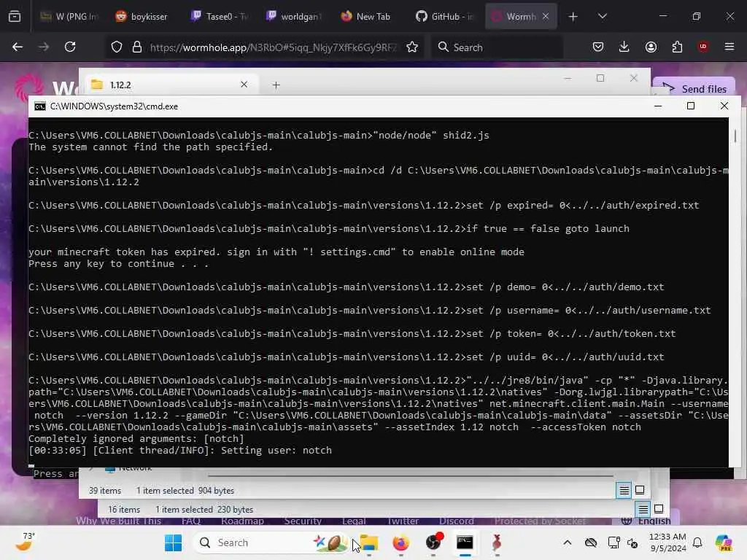Open the red figure app taskbar icon
Screen dimensions: 747x560
pyautogui.click(x=497, y=542)
